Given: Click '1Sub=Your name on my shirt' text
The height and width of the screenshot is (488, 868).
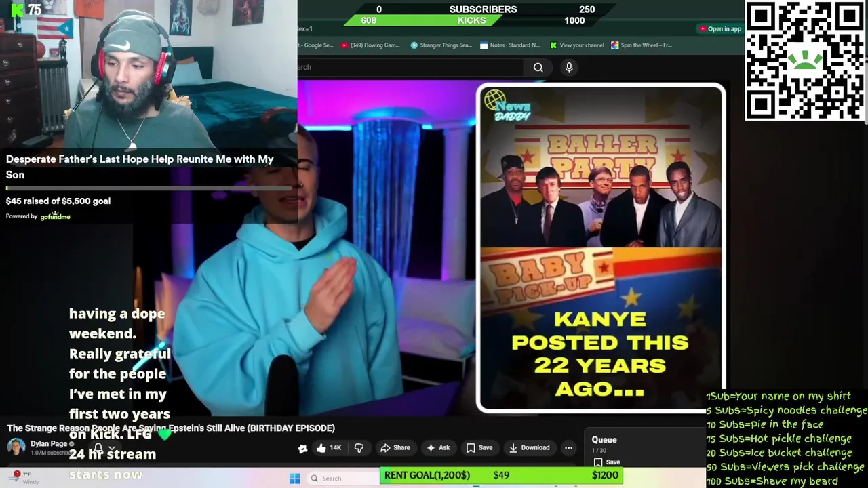Looking at the screenshot, I should coord(778,396).
